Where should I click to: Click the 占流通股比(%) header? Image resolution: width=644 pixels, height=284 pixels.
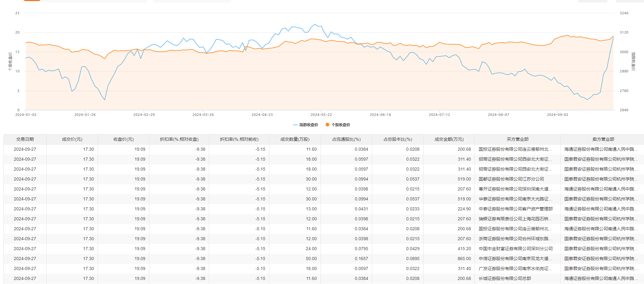[x=346, y=139]
